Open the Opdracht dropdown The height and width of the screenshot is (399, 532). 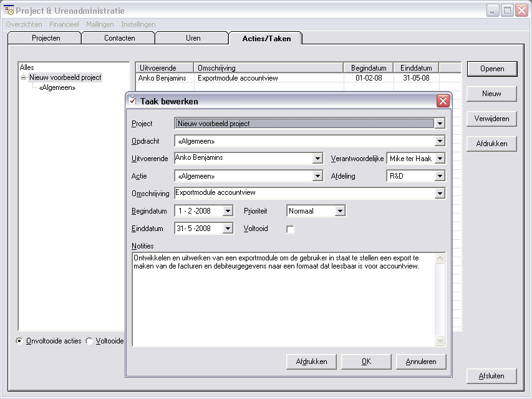440,141
